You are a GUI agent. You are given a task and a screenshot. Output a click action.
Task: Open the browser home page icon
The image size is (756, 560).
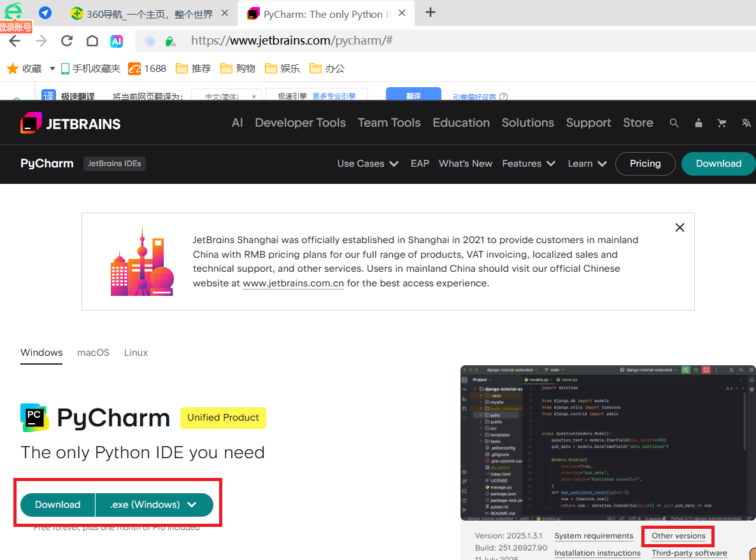92,41
